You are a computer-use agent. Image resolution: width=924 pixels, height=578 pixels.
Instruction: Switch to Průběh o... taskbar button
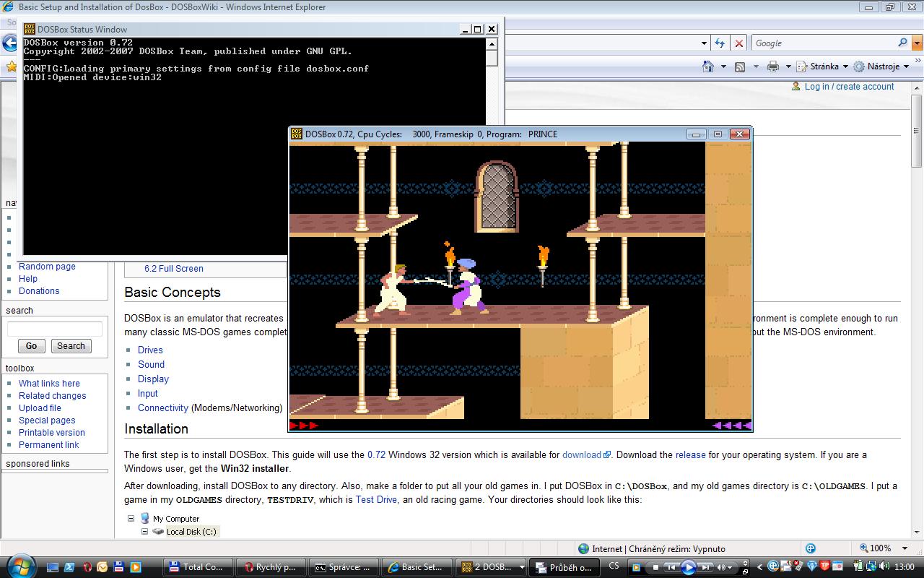pyautogui.click(x=563, y=567)
